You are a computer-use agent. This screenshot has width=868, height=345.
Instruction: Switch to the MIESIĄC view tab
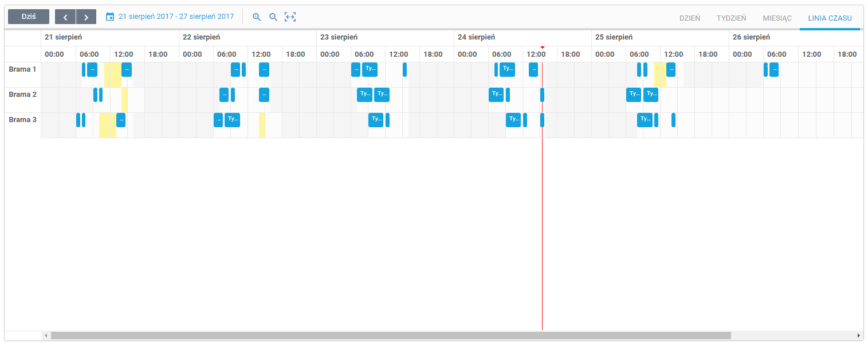pyautogui.click(x=777, y=18)
